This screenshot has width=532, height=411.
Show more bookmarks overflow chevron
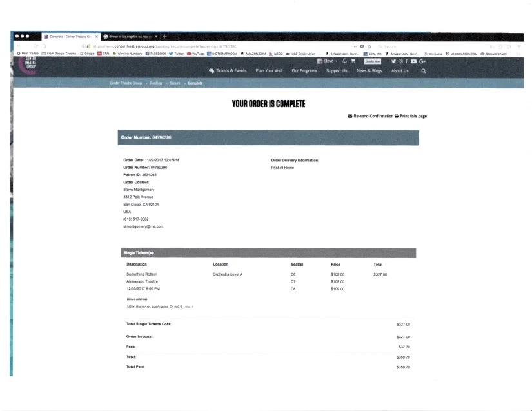tap(518, 54)
